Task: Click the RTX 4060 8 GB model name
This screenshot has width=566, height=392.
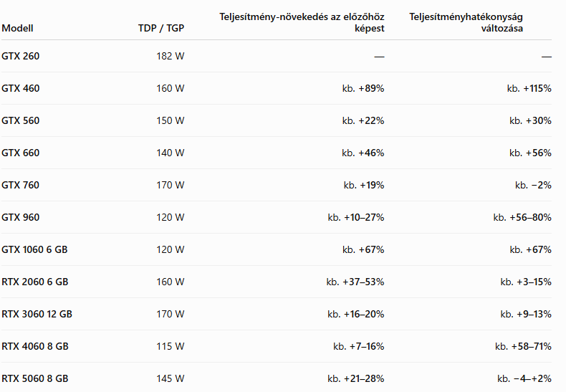Action: (35, 347)
